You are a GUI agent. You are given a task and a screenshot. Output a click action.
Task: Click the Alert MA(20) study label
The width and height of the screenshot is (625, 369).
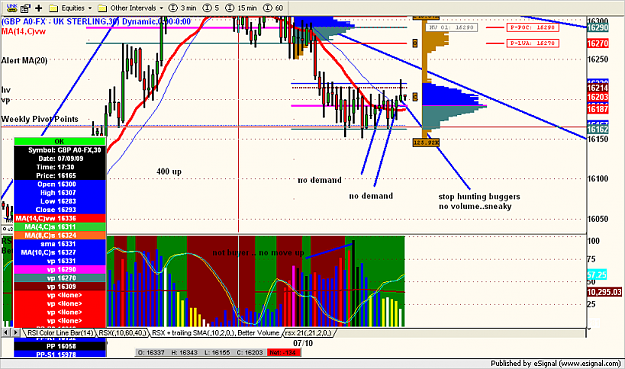(x=24, y=60)
